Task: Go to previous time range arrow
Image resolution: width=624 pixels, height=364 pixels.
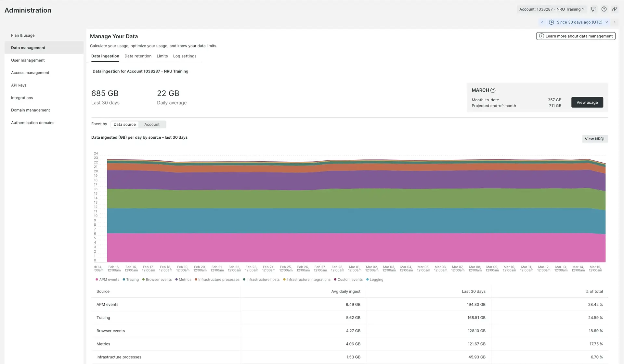Action: pos(542,22)
